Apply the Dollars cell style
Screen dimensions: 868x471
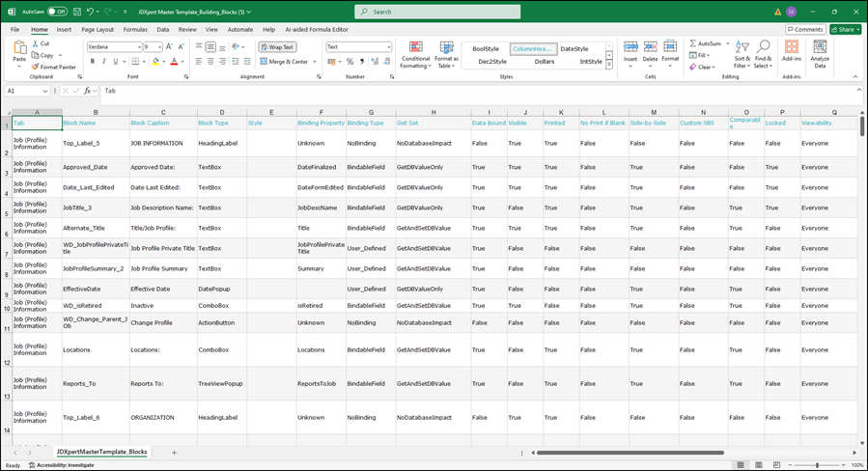545,62
